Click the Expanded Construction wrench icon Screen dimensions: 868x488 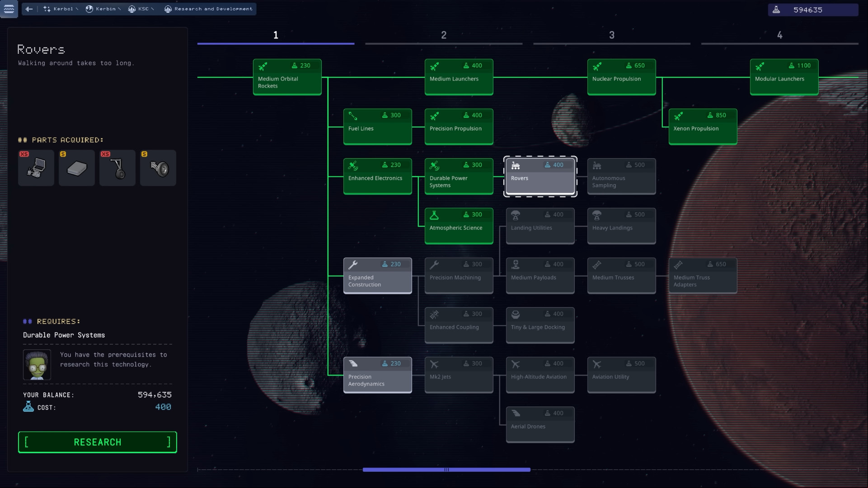click(353, 265)
